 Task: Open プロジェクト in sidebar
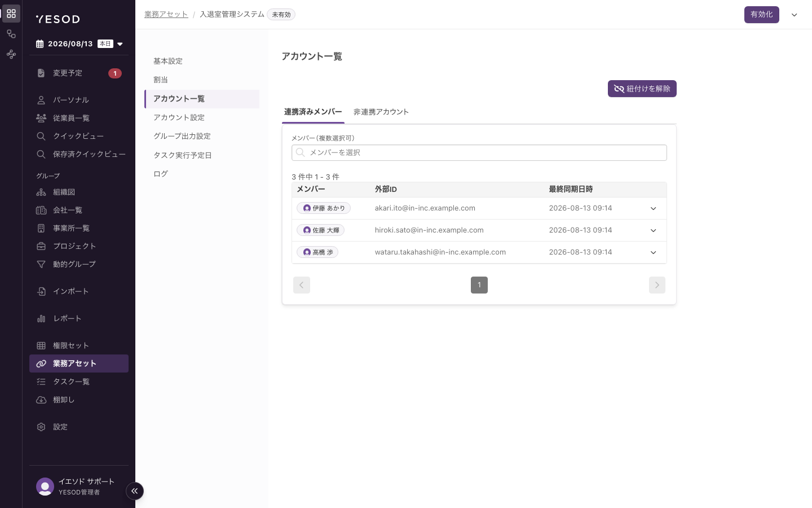tap(79, 246)
